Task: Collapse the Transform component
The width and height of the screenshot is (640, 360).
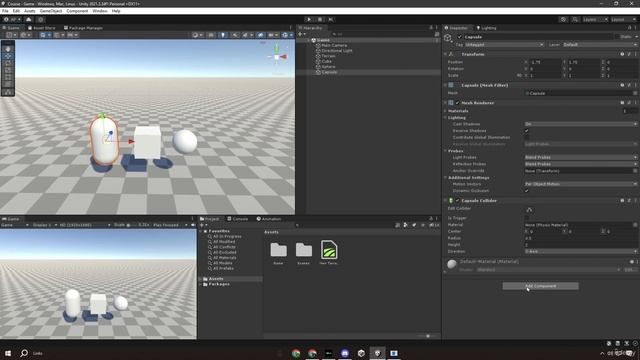Action: 445,54
